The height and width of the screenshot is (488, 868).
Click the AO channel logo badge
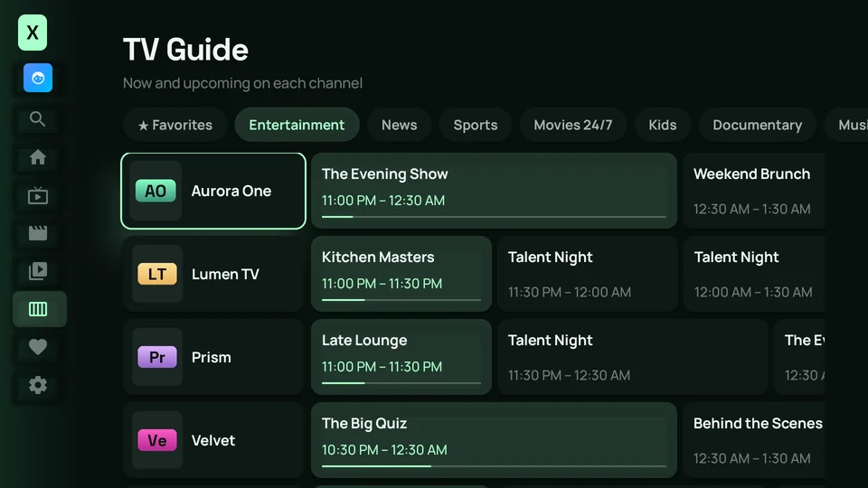coord(156,191)
